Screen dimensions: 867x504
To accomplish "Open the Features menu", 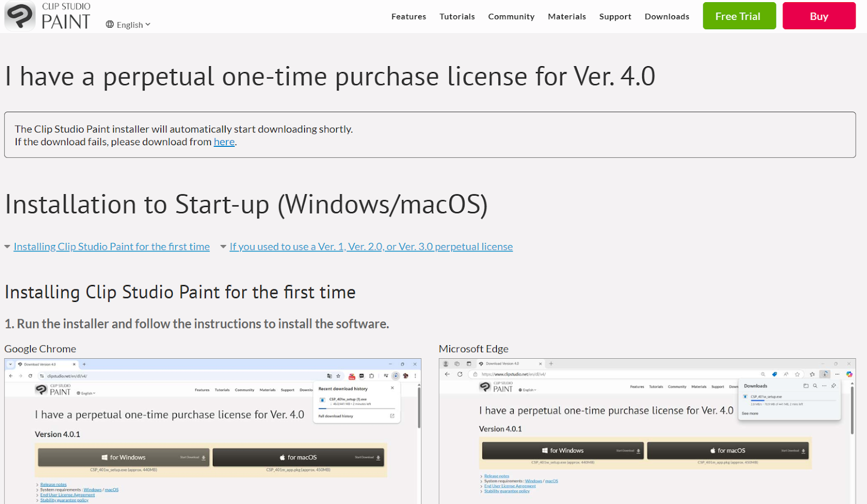I will 409,16.
